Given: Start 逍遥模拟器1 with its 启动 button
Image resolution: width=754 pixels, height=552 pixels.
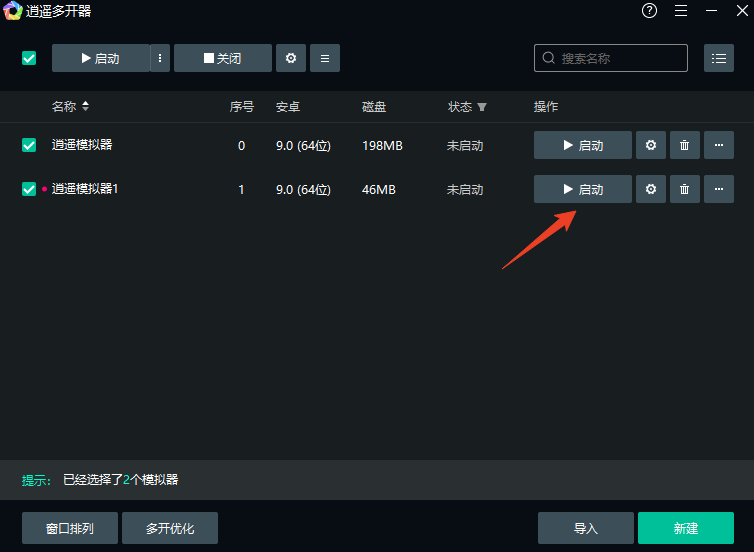Looking at the screenshot, I should 583,189.
